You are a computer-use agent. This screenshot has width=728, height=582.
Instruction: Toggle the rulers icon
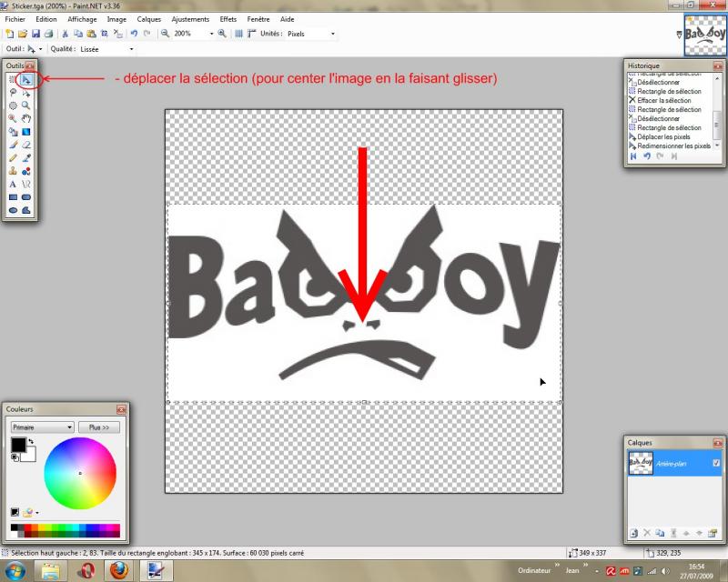tap(252, 34)
